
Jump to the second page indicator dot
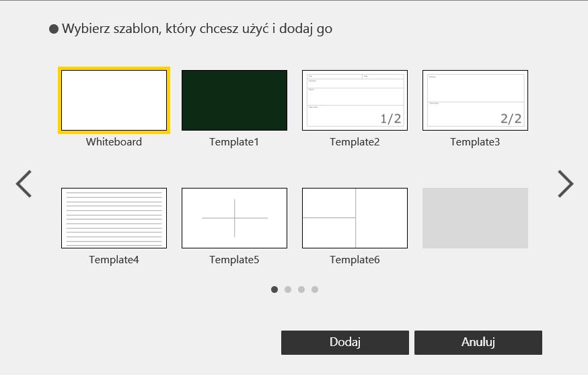[288, 289]
